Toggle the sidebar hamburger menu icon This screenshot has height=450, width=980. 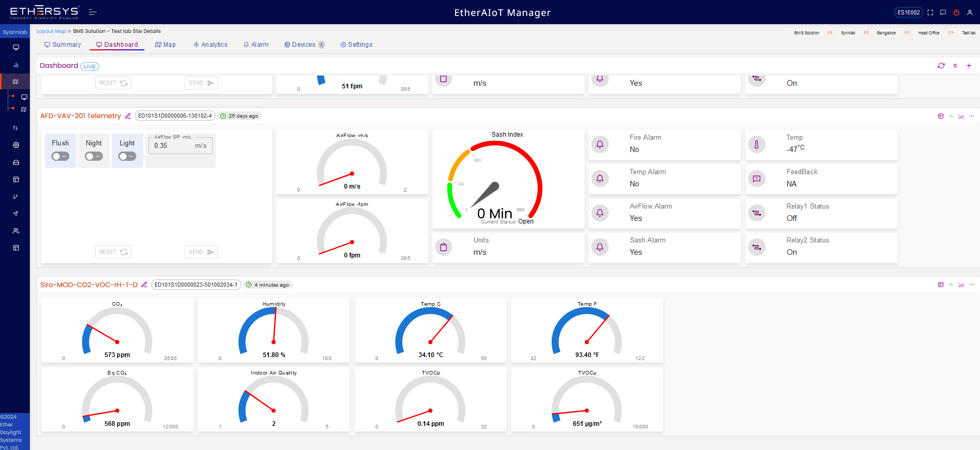pyautogui.click(x=93, y=12)
